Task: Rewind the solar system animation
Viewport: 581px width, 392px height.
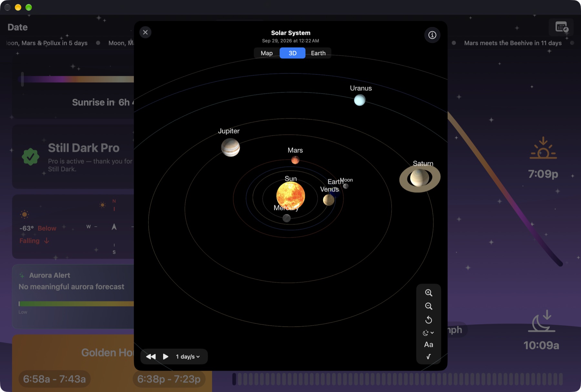Action: (x=151, y=357)
